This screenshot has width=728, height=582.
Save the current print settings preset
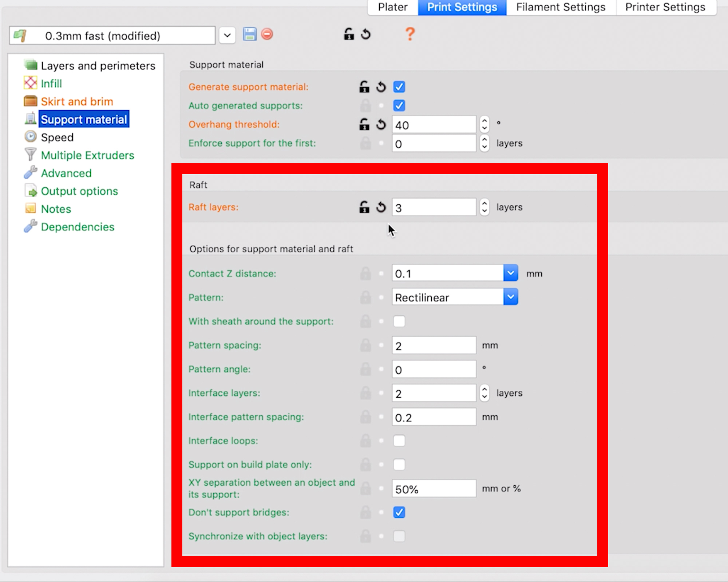250,34
